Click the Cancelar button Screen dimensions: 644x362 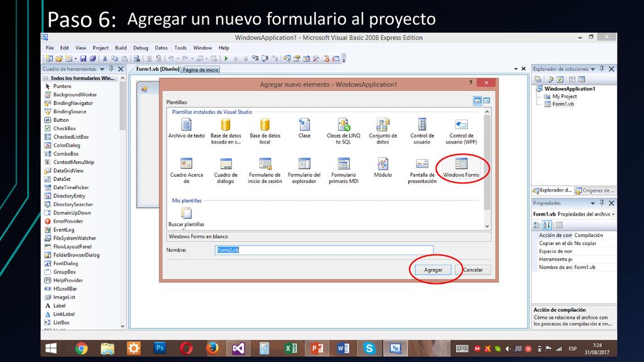[473, 270]
